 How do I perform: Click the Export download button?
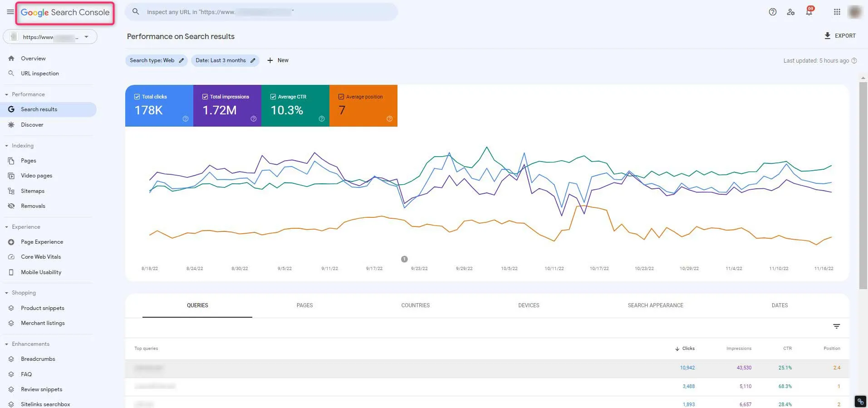pyautogui.click(x=840, y=36)
